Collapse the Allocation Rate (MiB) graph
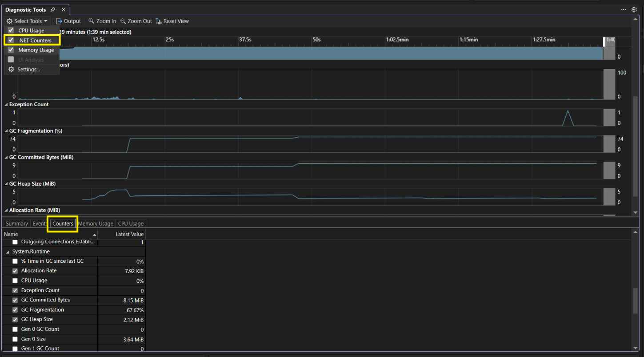This screenshot has width=644, height=357. (x=6, y=210)
